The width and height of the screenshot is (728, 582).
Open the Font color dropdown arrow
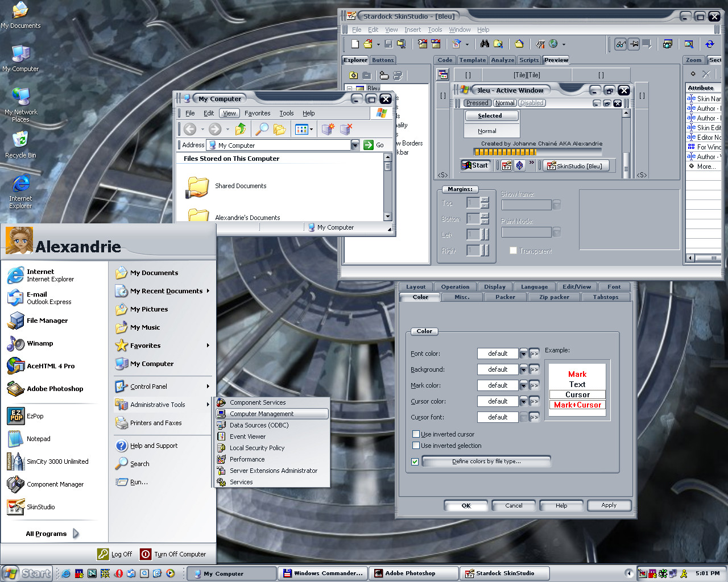tap(523, 354)
